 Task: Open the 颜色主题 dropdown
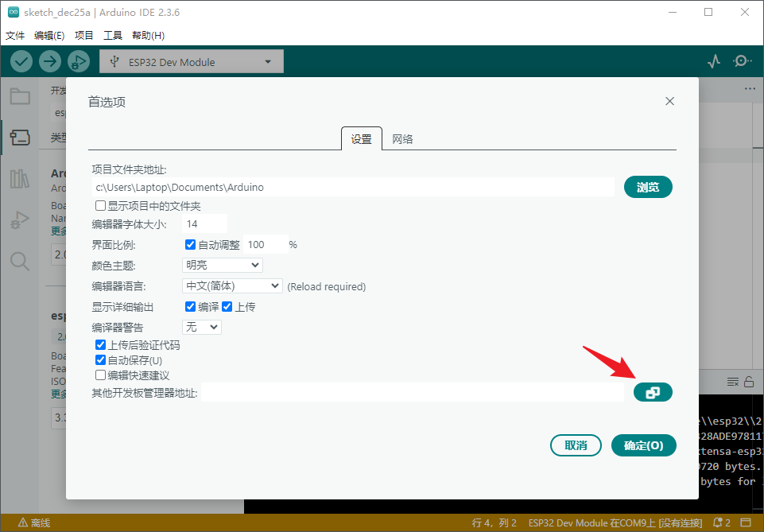pyautogui.click(x=221, y=265)
